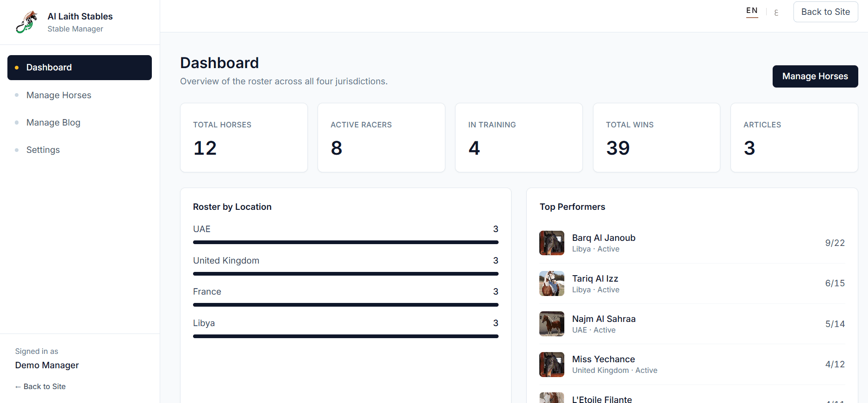The height and width of the screenshot is (403, 868).
Task: Open Najm Al Sahraa horse thumbnail
Action: [x=552, y=324]
